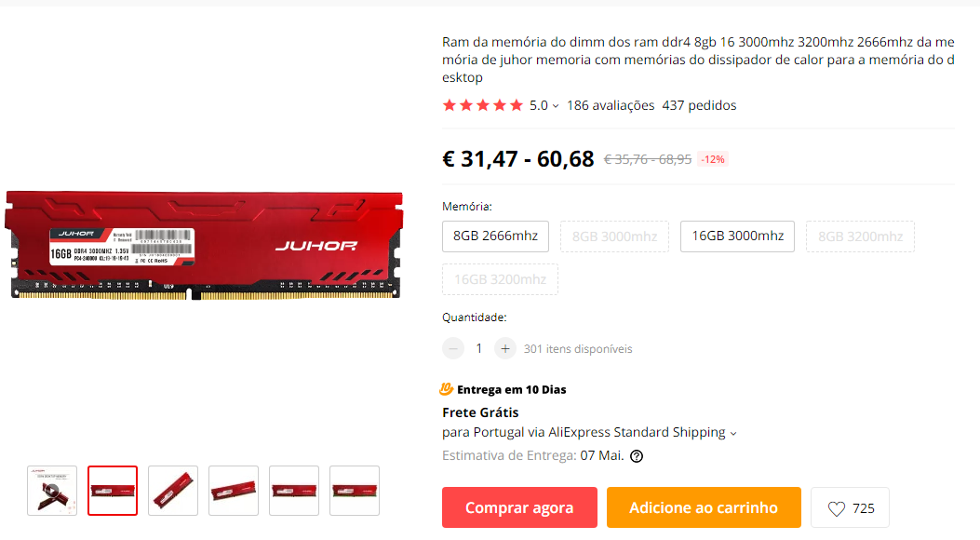Click the main JUHOR RAM product image
Viewport: 980px width, 540px height.
point(204,245)
